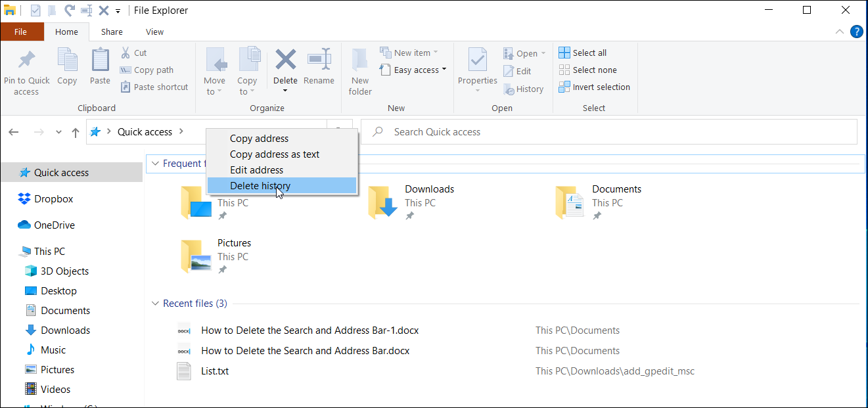Expand the Delete dropdown arrow
Screen dimensions: 868x408
(285, 91)
